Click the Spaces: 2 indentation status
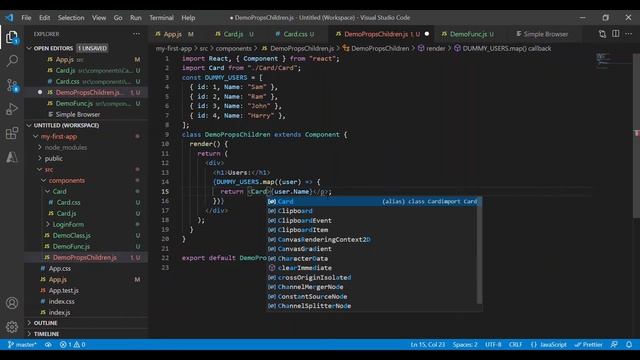Viewport: 640px width, 360px height. click(465, 344)
